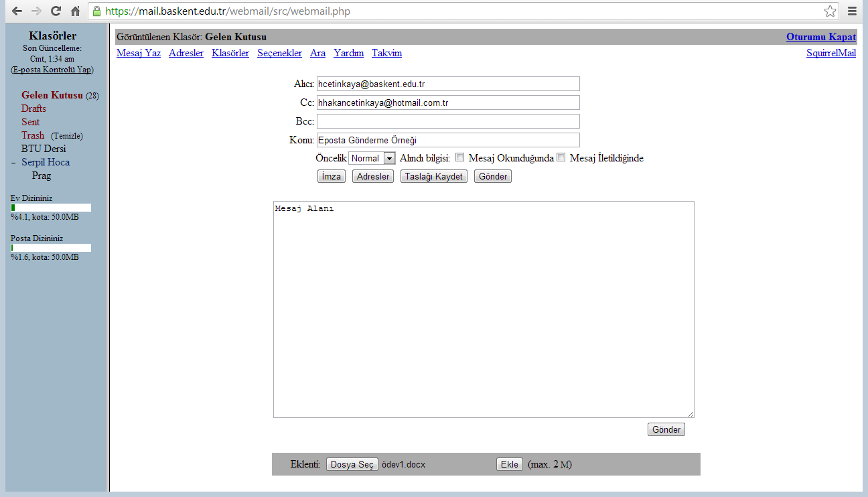Open Mesaj Yaz menu link

(x=139, y=53)
